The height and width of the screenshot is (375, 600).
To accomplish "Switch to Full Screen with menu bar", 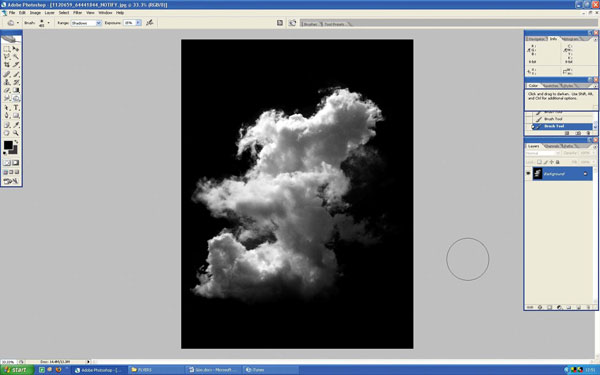I will click(x=11, y=172).
